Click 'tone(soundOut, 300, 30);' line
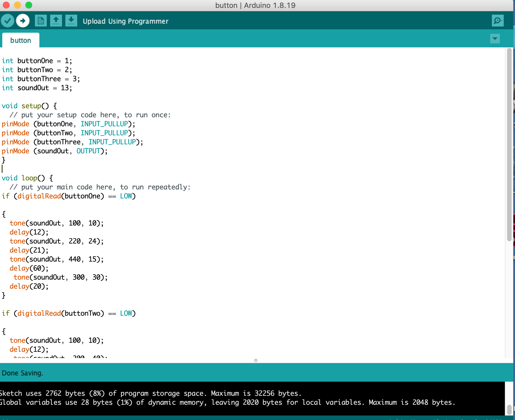515x420 pixels. (x=61, y=277)
